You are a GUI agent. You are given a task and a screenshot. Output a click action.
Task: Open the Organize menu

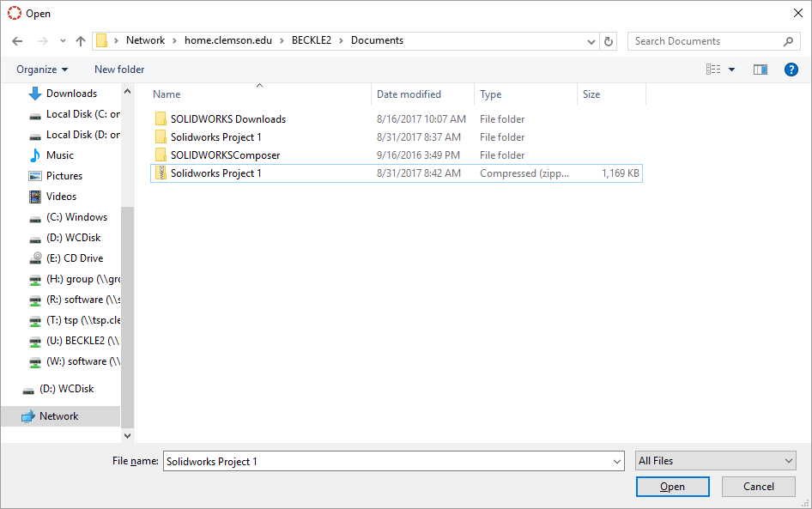click(42, 70)
